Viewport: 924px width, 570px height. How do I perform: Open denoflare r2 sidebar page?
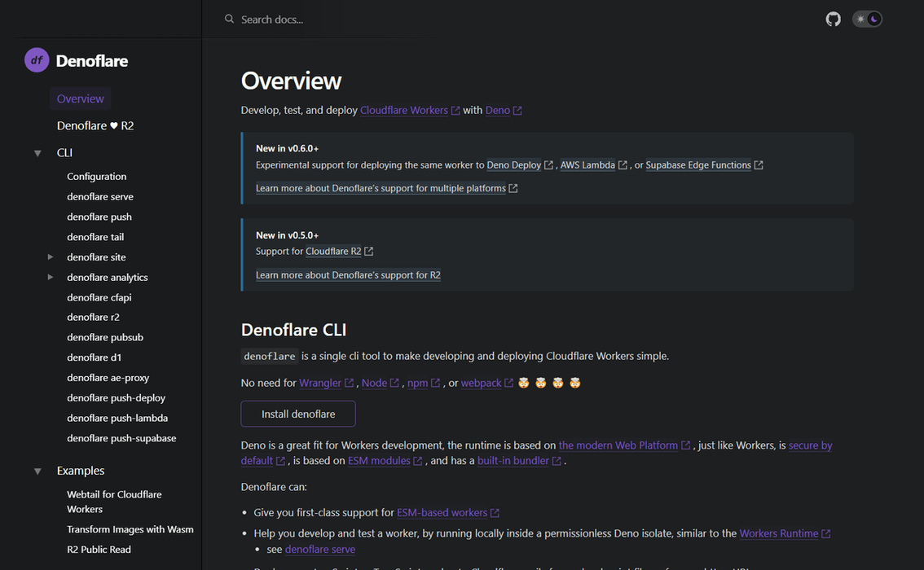point(93,317)
